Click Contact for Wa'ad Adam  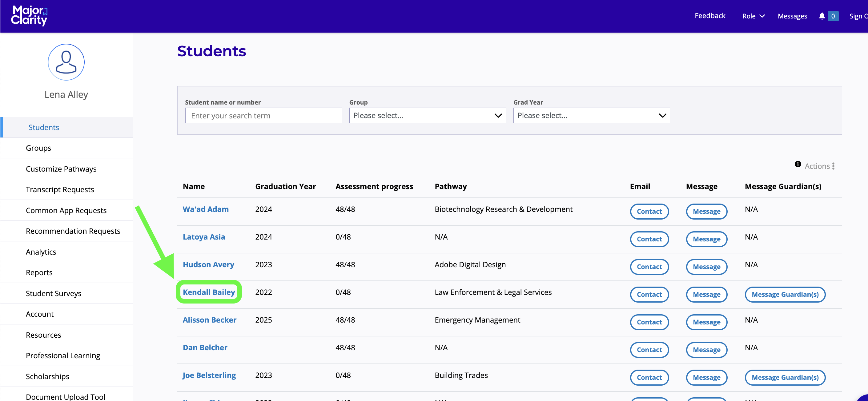[x=649, y=212]
